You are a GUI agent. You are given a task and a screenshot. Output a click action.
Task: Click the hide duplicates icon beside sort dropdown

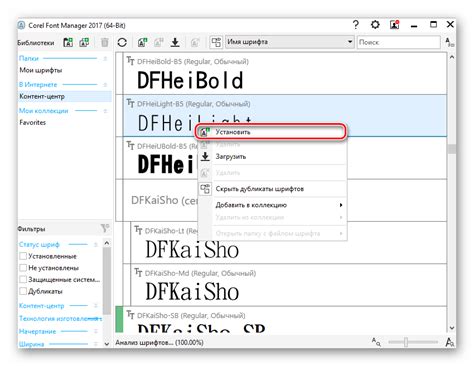pos(216,42)
